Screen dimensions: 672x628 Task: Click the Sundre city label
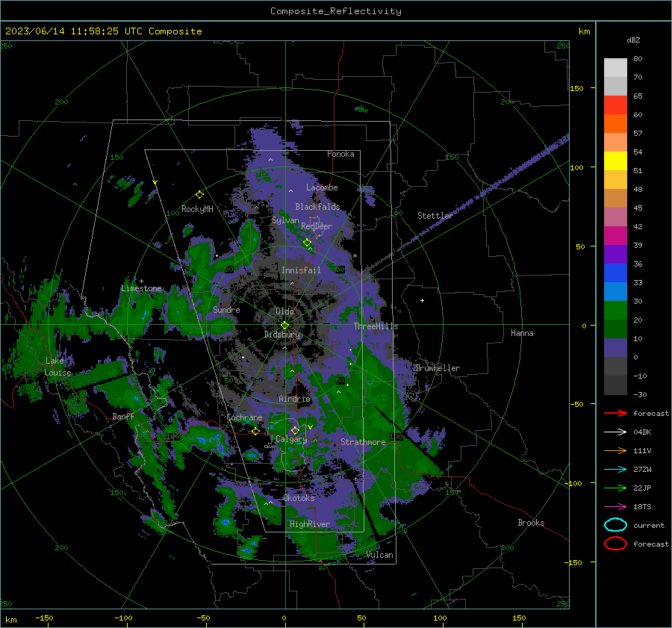click(227, 309)
